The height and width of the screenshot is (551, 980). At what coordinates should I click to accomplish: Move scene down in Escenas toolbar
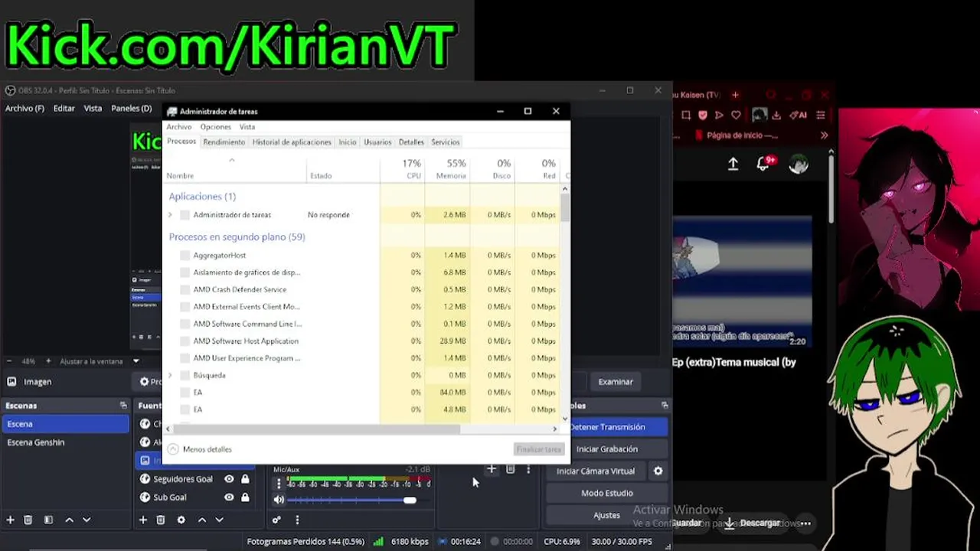[x=87, y=520]
